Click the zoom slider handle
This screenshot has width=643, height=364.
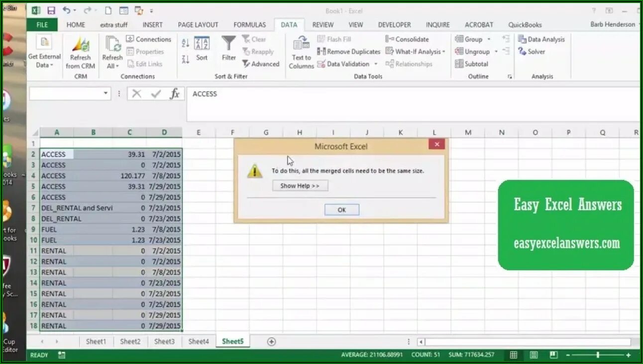(598, 355)
